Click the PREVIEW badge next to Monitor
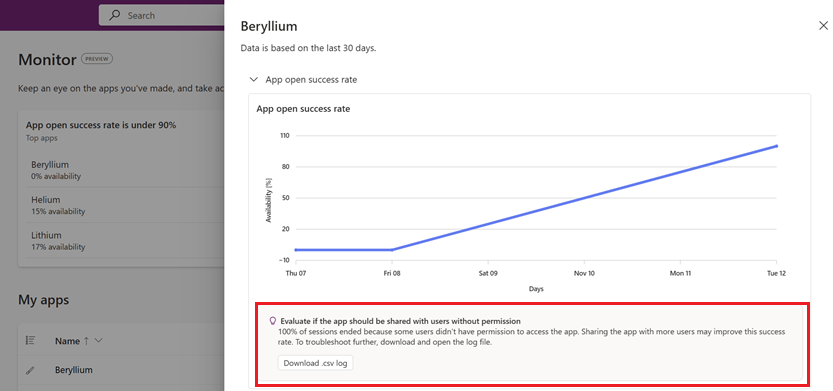The height and width of the screenshot is (391, 833). 97,59
